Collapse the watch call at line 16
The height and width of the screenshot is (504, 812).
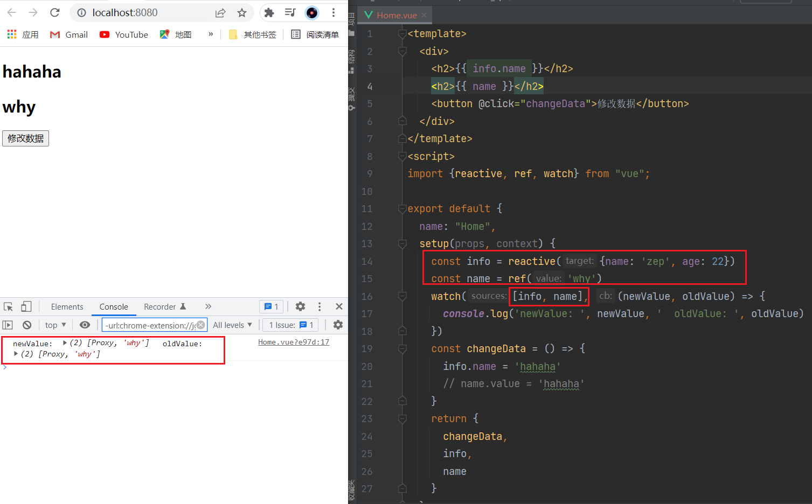402,296
